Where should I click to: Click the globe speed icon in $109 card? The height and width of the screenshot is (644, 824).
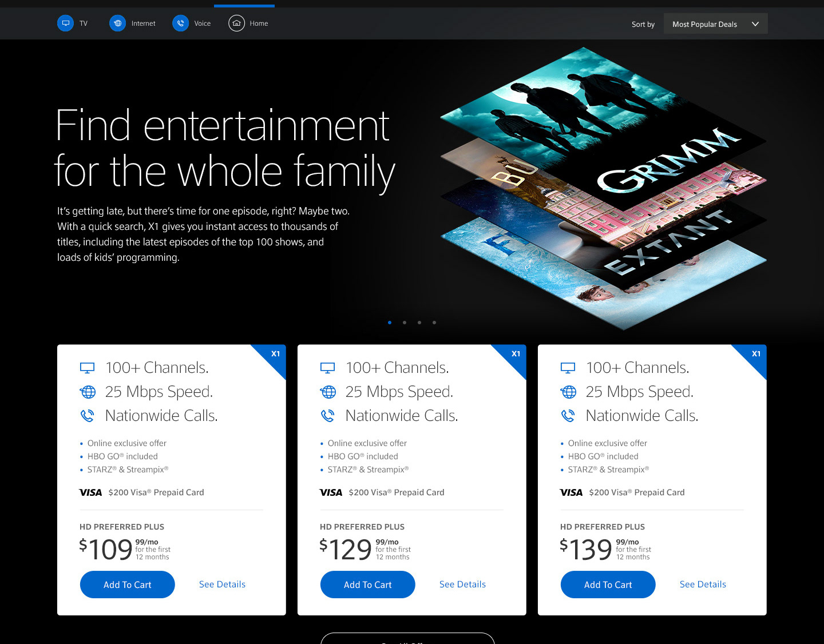pos(88,392)
